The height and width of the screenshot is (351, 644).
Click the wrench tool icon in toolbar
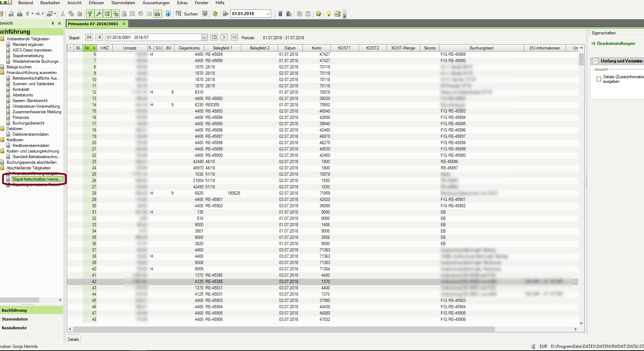(99, 14)
